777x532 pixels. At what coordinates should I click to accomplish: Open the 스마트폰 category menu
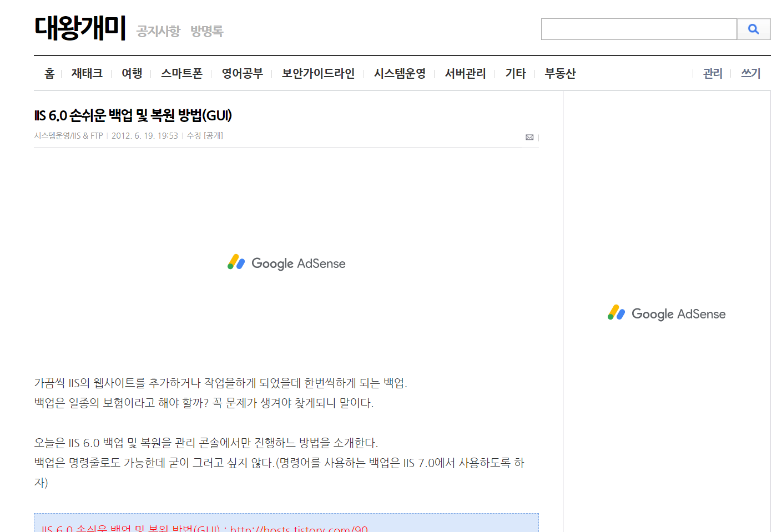pyautogui.click(x=182, y=73)
